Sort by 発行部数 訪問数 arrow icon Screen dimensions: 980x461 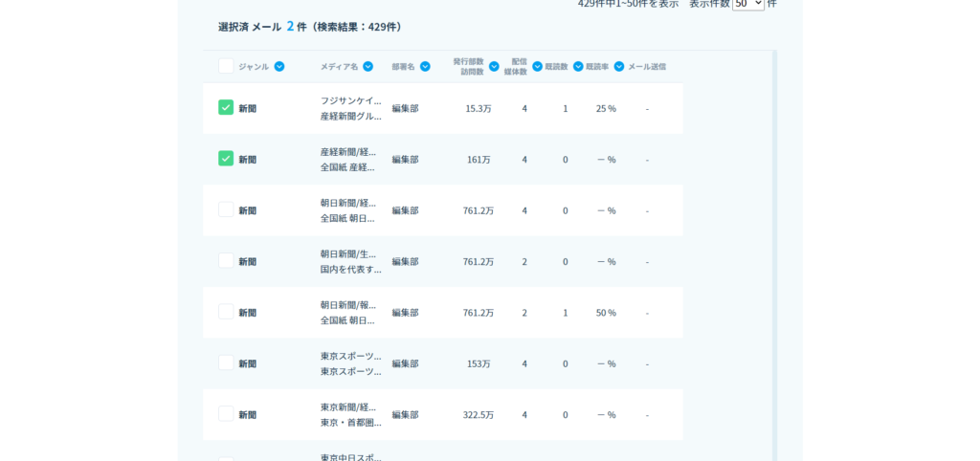(x=494, y=67)
